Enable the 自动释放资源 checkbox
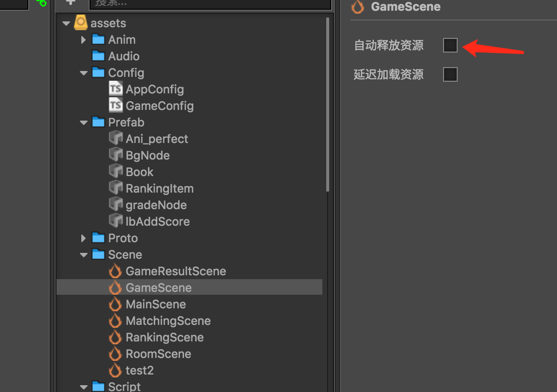The height and width of the screenshot is (392, 557). coord(450,45)
